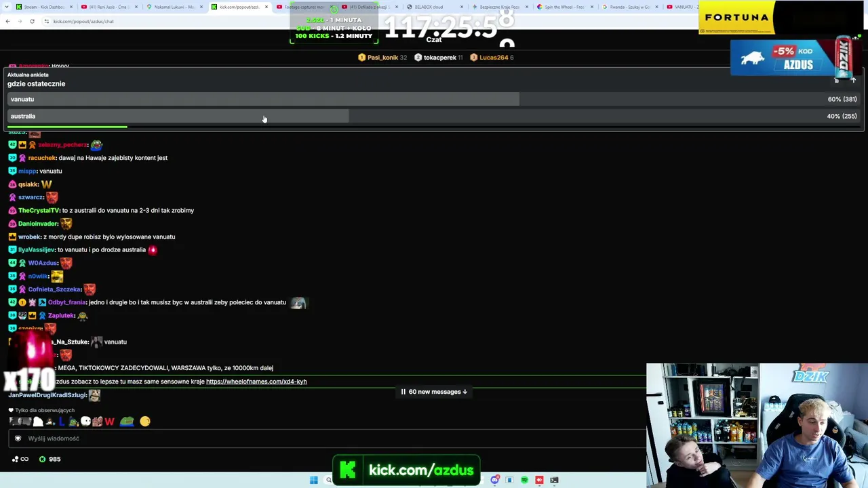Open the shield icon in message box

(x=18, y=439)
